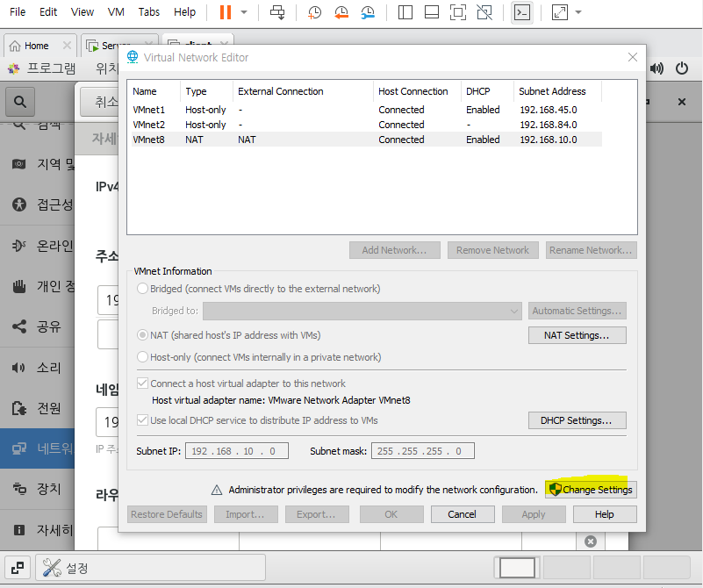Viewport: 703px width, 588px height.
Task: Open the Edit menu
Action: pos(48,12)
